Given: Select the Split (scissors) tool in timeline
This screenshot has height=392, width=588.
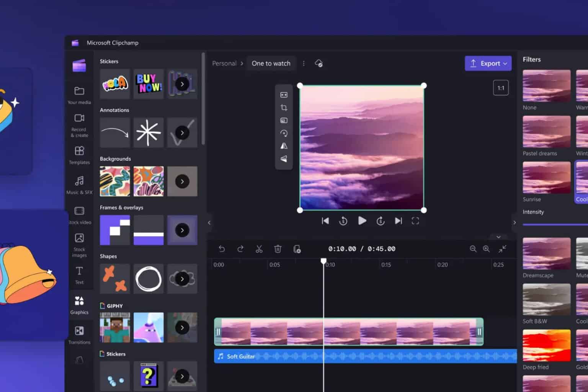Looking at the screenshot, I should (x=259, y=248).
